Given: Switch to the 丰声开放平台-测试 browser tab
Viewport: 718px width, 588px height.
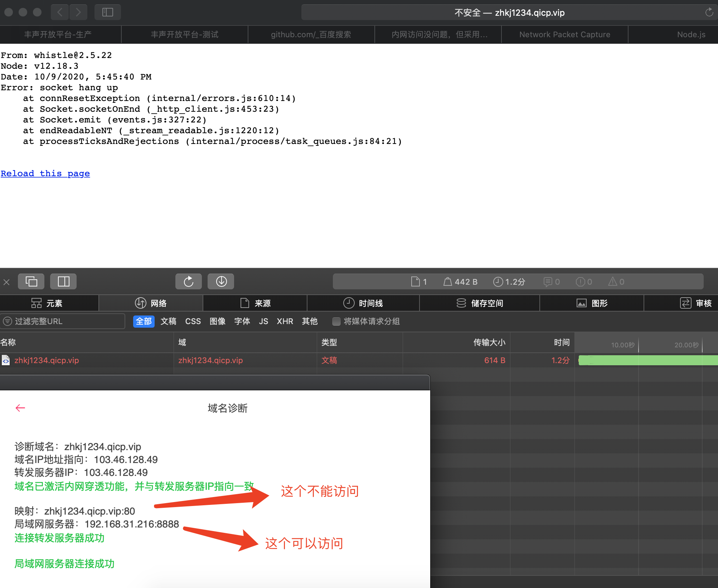Looking at the screenshot, I should [x=185, y=35].
